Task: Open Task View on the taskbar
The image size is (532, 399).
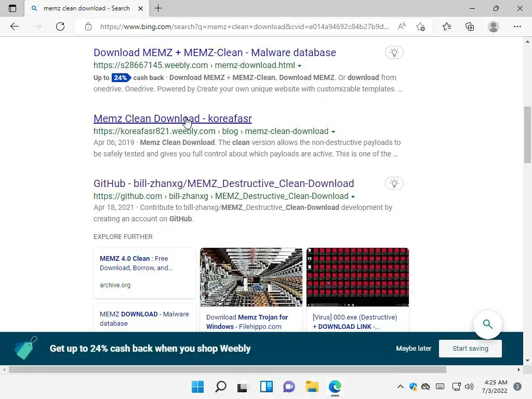Action: 242,387
